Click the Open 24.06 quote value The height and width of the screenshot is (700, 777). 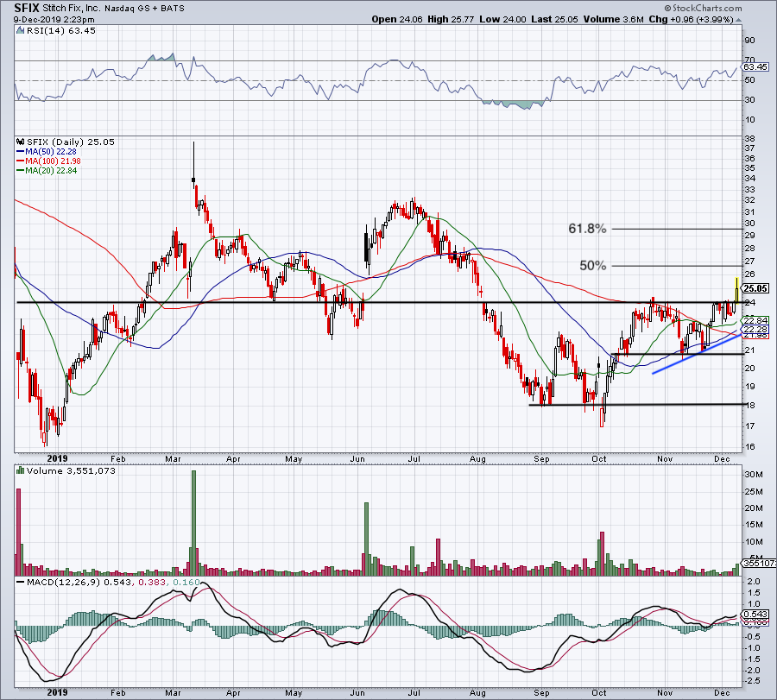(397, 19)
